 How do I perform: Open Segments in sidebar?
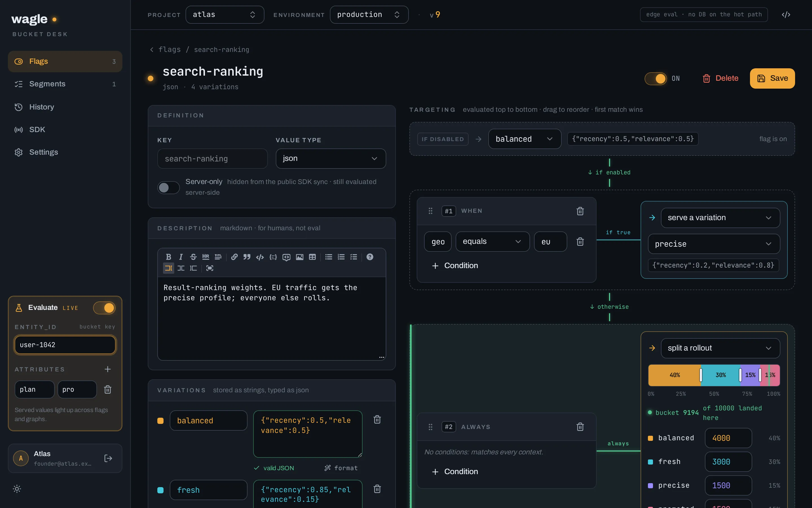tap(65, 84)
